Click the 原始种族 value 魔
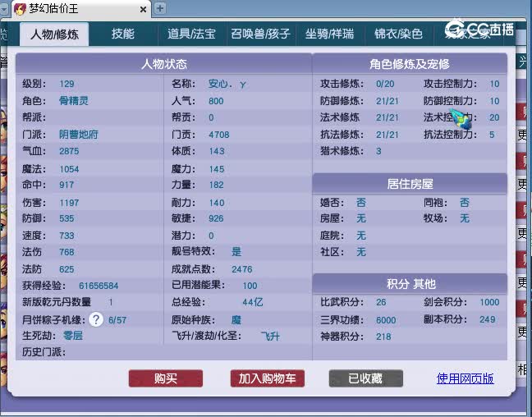532x417 pixels. [x=236, y=320]
